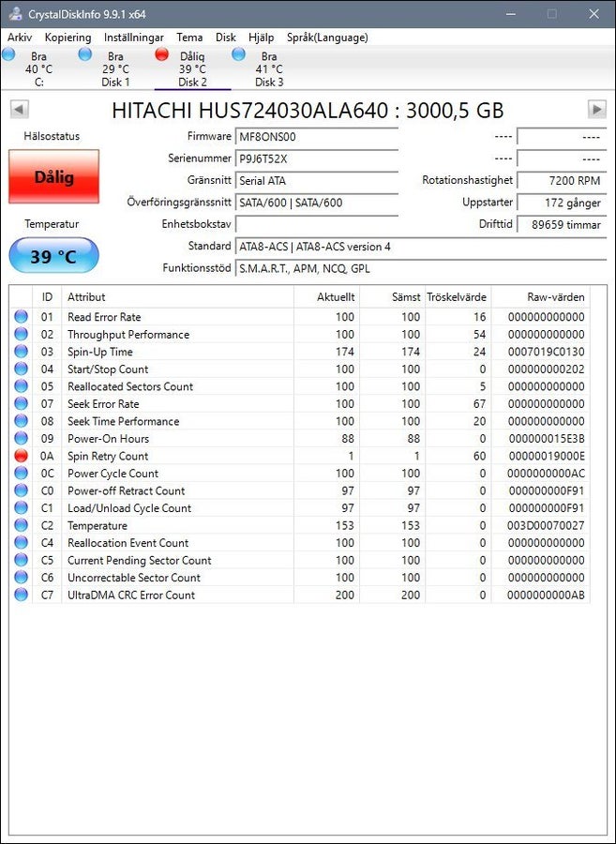Click the blue status icon for Seek Time Performance
616x844 pixels.
[x=21, y=421]
